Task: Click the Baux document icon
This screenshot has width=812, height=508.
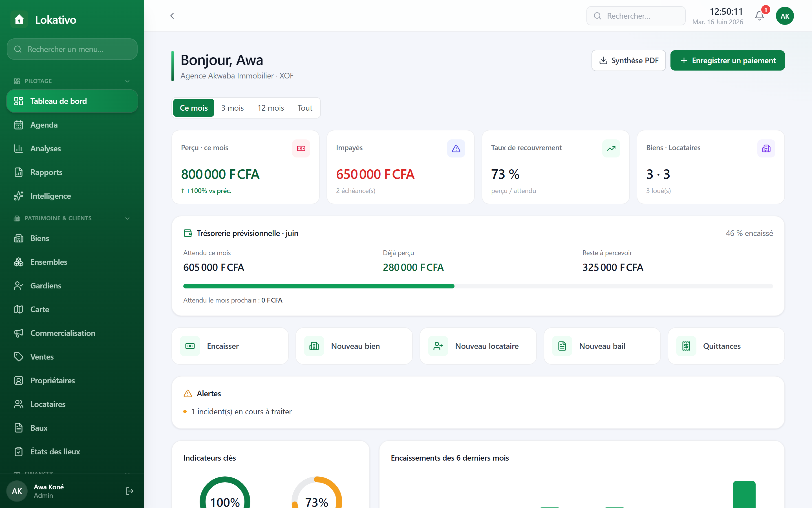Action: (18, 428)
